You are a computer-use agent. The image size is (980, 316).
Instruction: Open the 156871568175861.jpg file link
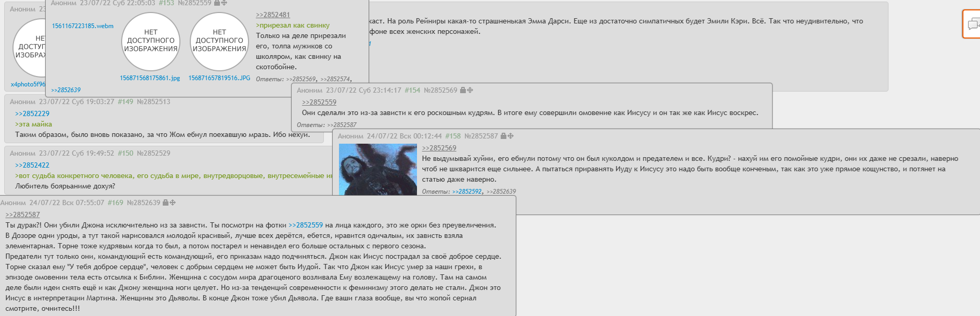pos(150,78)
